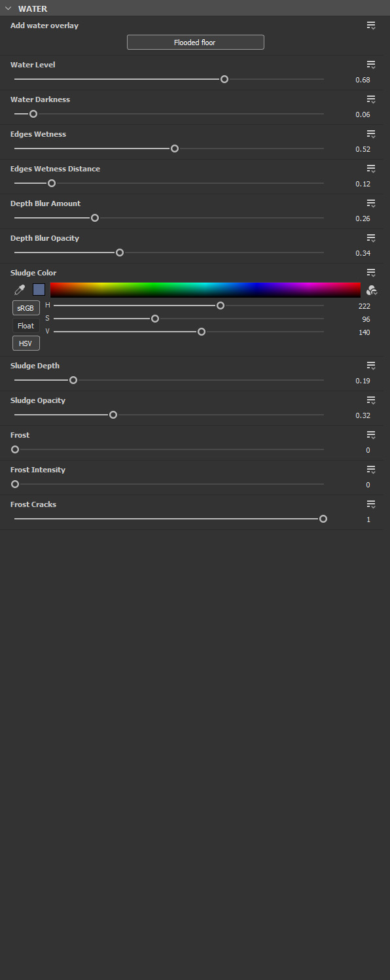Open options menu for Add water overlay
Screen dimensions: 390x980
click(x=371, y=26)
